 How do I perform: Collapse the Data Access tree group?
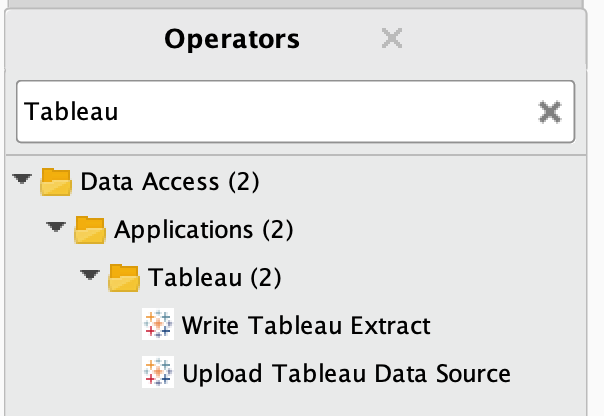click(x=23, y=181)
